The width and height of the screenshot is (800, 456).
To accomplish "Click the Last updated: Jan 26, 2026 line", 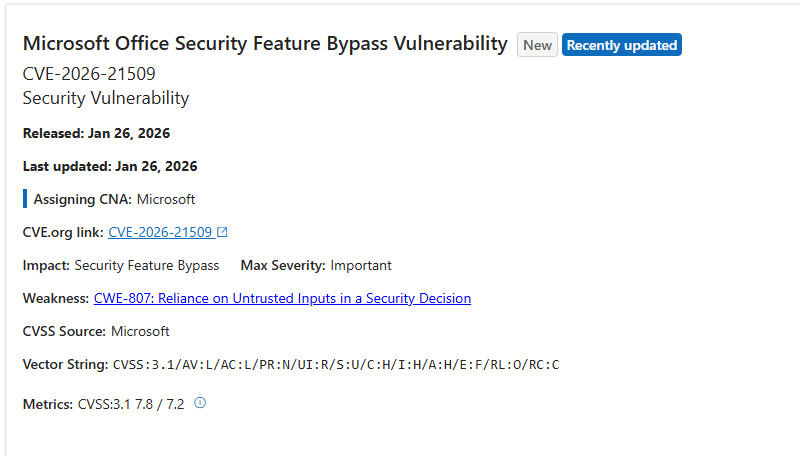I will pyautogui.click(x=110, y=166).
